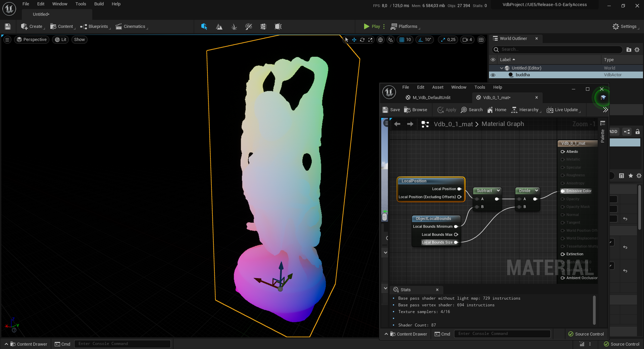Open the Build menu in main window
This screenshot has width=644, height=349.
99,4
